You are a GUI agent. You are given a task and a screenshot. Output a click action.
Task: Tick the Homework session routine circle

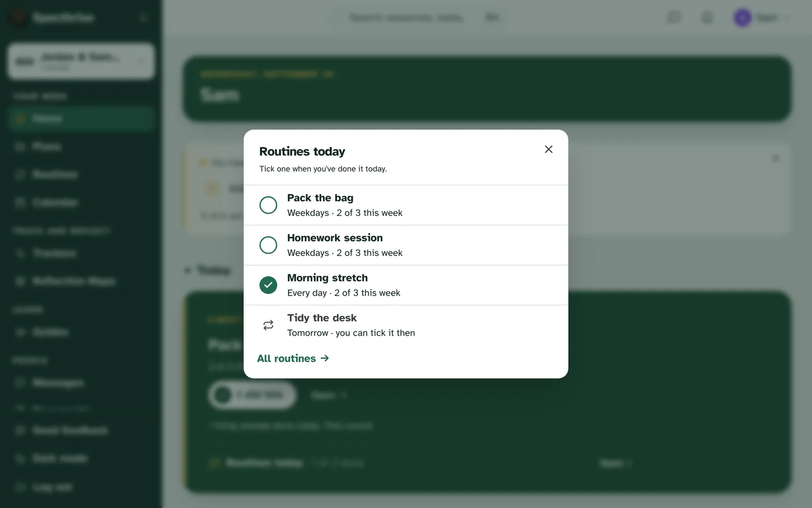(x=268, y=245)
